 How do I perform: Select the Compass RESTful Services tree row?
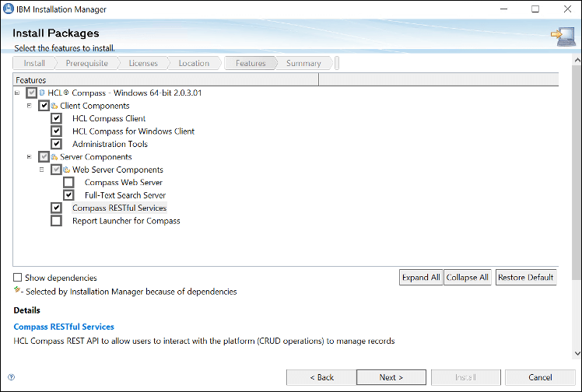(119, 208)
